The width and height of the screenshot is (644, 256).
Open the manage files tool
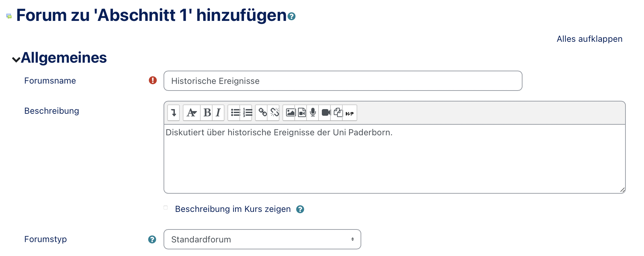[x=338, y=113]
